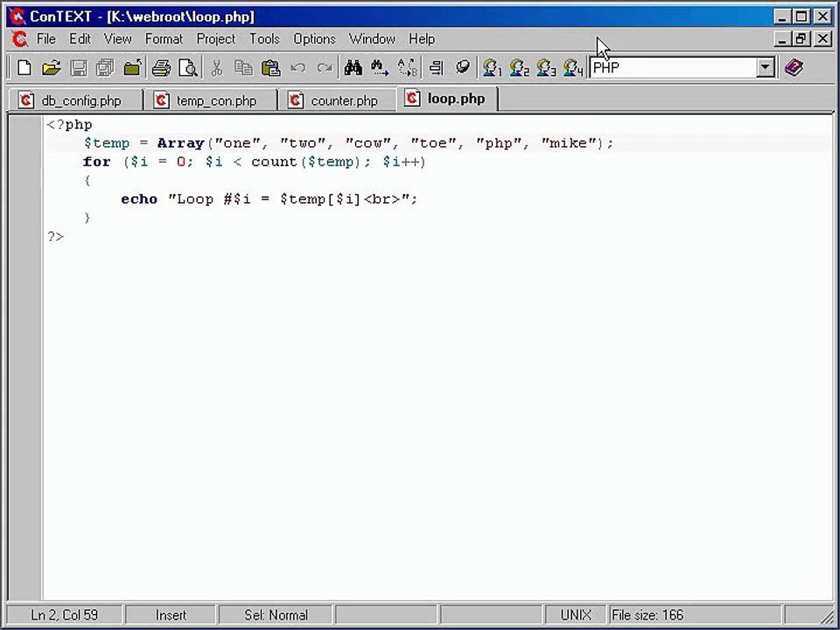This screenshot has height=630, width=840.
Task: Switch to temp_con.php tab
Action: [211, 100]
